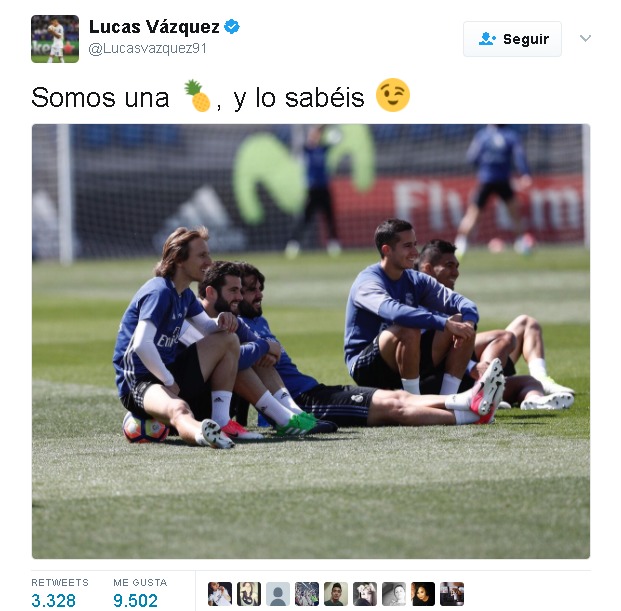
Task: Click the Seguir follow button
Action: 512,39
